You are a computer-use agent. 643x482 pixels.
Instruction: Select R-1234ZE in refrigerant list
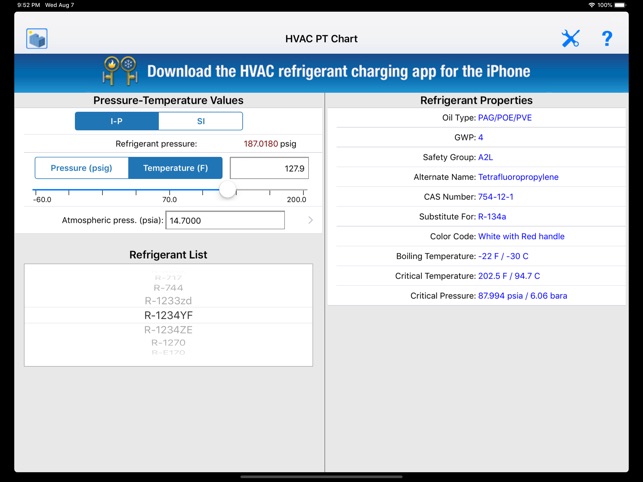coord(168,330)
